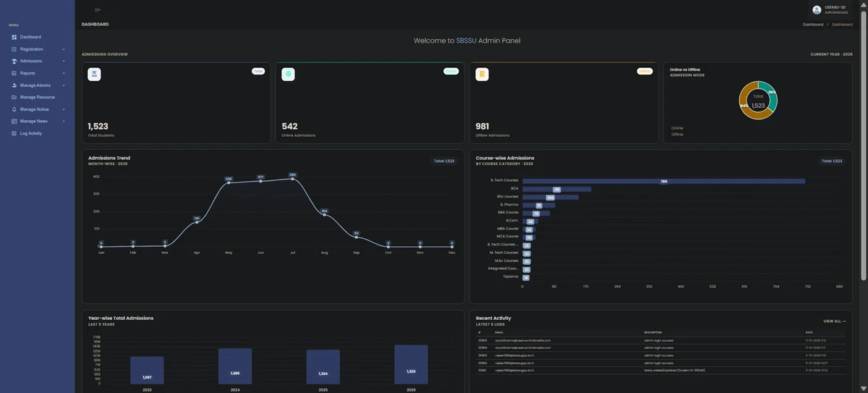Click the BSc courses bar

coord(550,197)
